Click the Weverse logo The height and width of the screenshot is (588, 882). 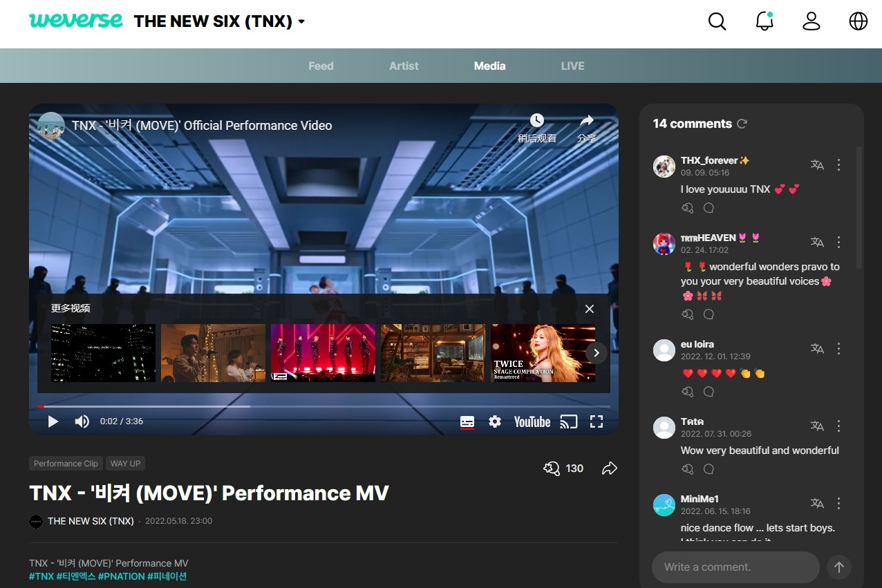coord(76,21)
